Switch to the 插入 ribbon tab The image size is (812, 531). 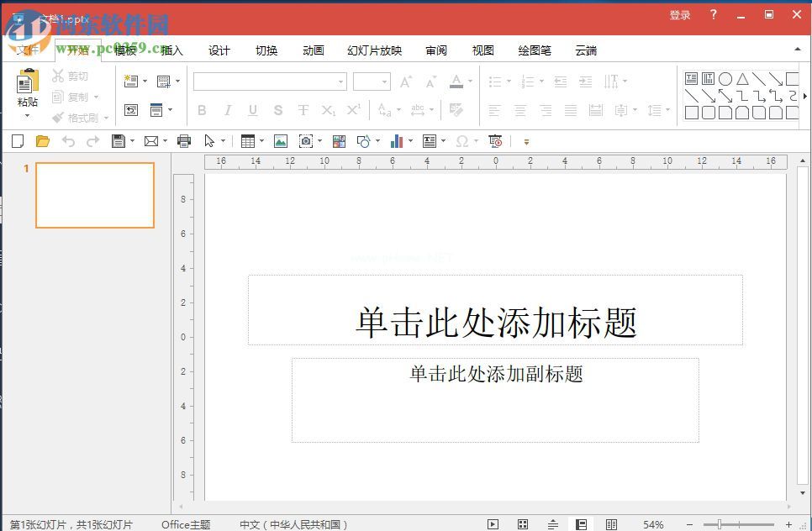[171, 50]
